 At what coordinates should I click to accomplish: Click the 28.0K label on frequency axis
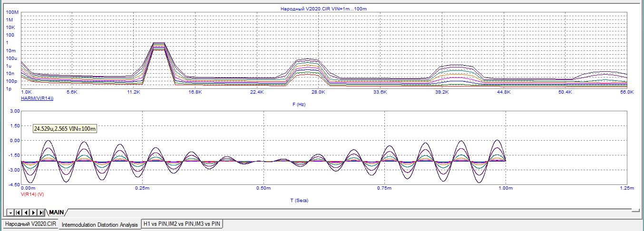coord(318,92)
